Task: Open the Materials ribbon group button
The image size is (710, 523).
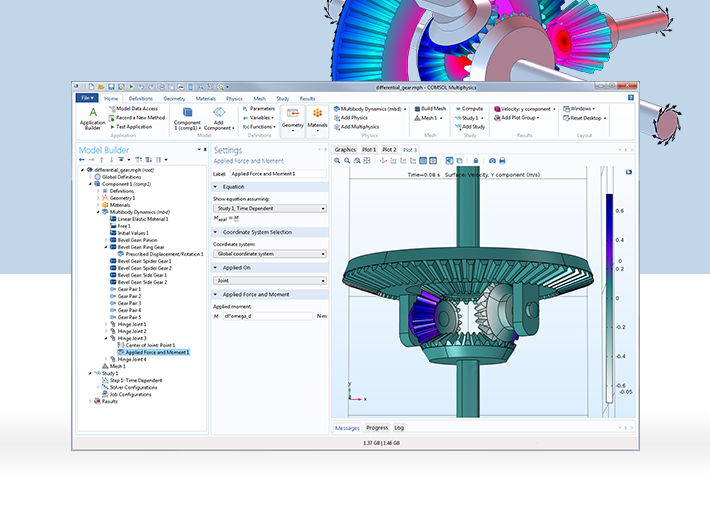Action: coord(317,121)
